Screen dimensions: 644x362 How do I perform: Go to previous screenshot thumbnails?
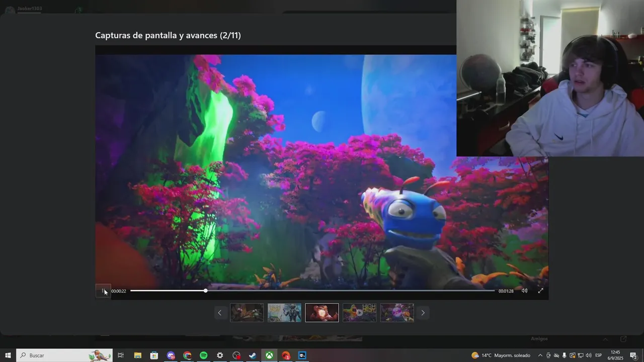(x=219, y=313)
